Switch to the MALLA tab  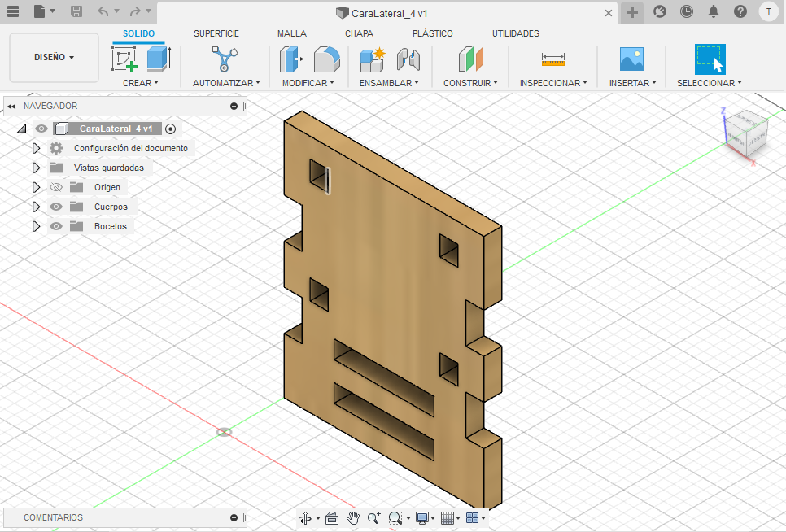click(292, 33)
